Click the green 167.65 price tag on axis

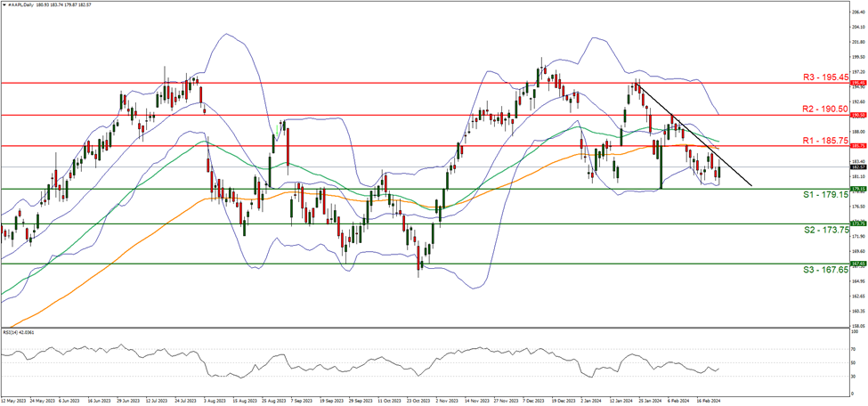[858, 264]
